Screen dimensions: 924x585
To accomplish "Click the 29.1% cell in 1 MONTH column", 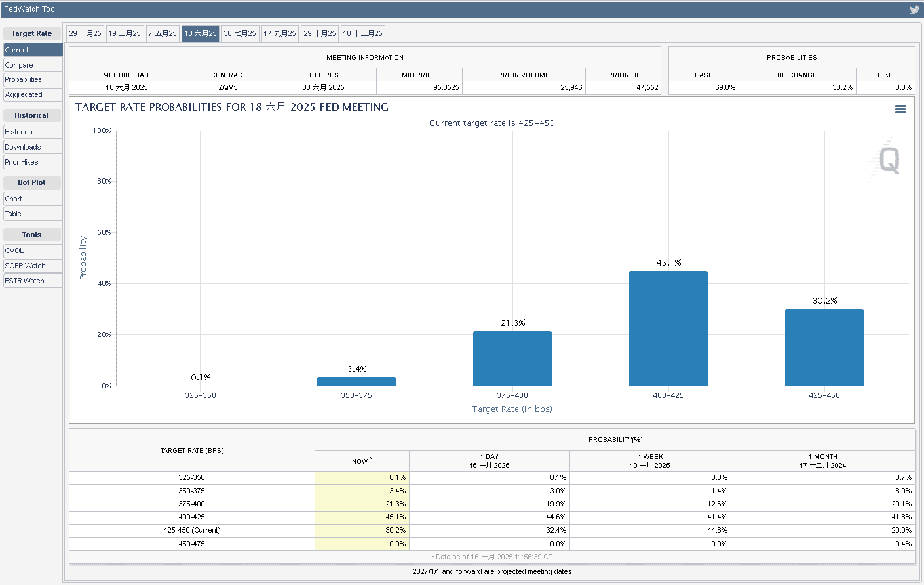I will (823, 504).
